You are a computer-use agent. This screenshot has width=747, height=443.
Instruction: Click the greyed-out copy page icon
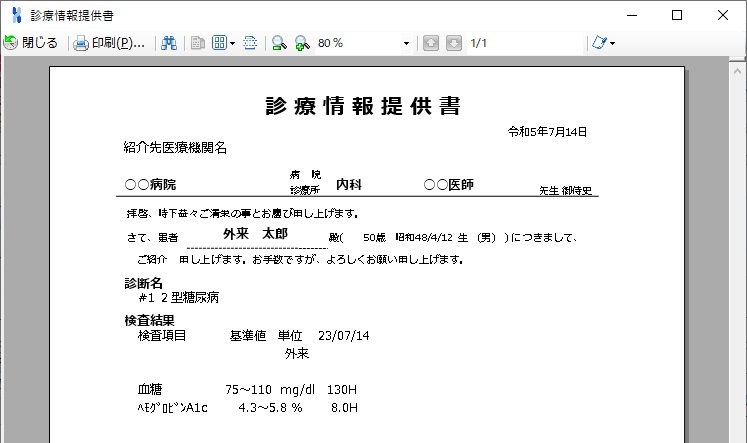(197, 43)
